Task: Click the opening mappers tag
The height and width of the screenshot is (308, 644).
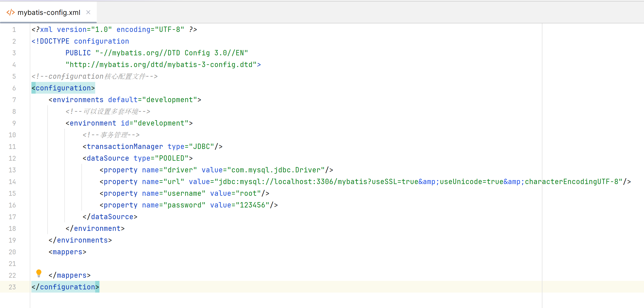Action: [68, 252]
